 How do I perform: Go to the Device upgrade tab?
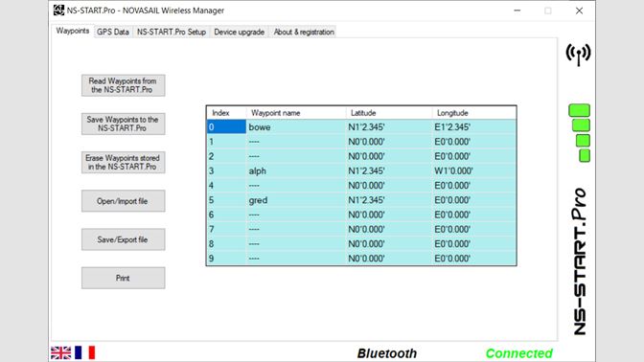239,32
